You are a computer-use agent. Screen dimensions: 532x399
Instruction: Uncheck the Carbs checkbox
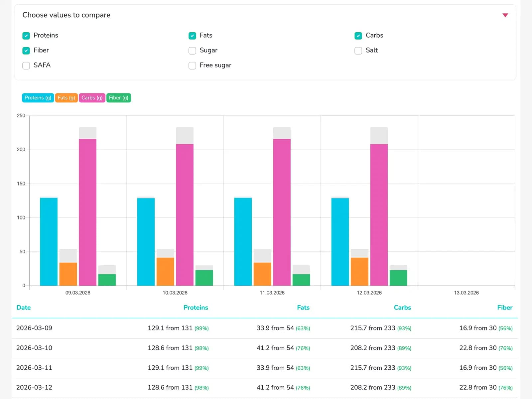(x=358, y=36)
